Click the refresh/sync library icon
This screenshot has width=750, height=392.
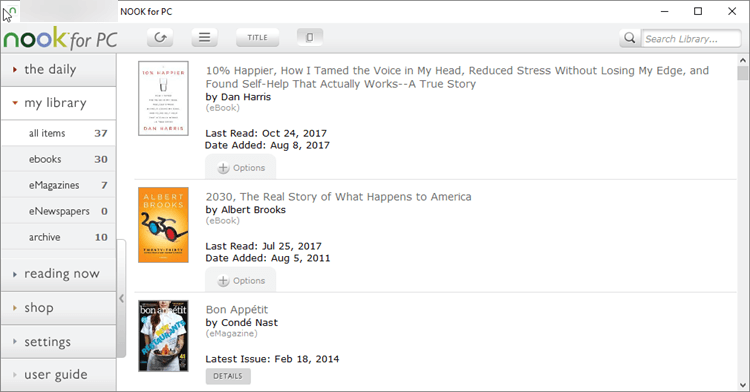(x=160, y=37)
